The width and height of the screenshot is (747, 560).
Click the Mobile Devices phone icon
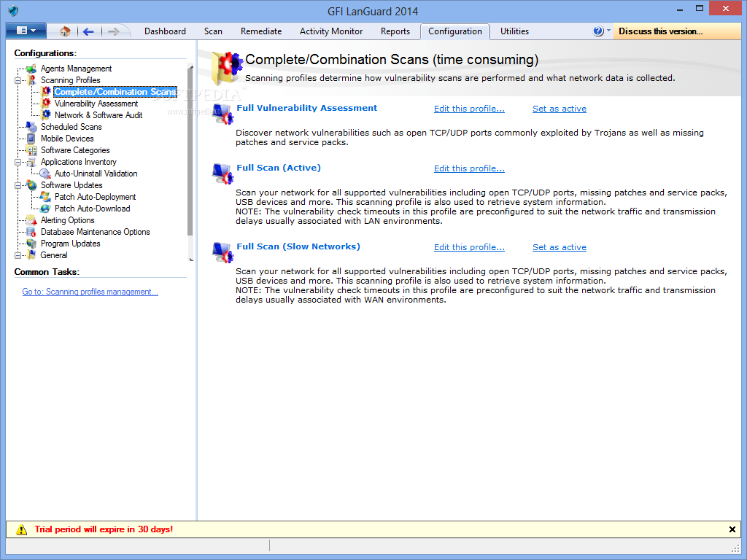pos(31,139)
